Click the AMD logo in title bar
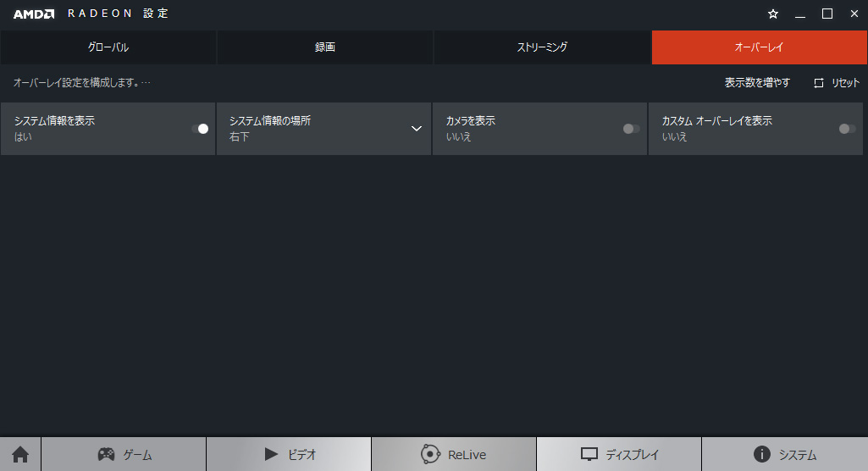Image resolution: width=868 pixels, height=471 pixels. 34,14
